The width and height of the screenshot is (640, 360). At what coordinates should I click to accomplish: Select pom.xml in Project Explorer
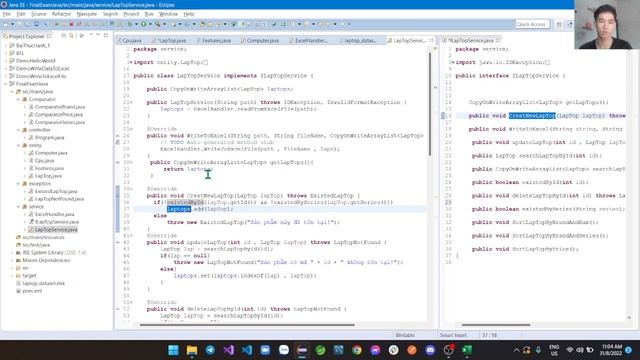pos(32,291)
